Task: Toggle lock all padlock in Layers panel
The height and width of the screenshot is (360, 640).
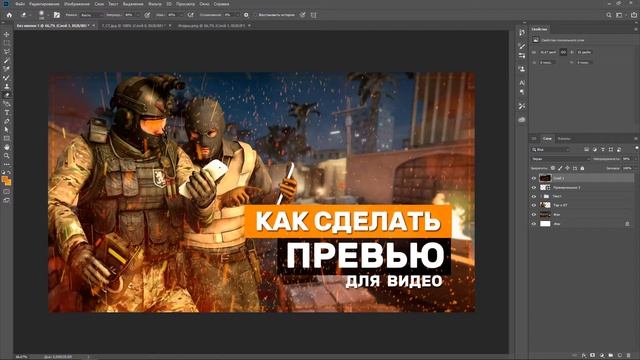Action: click(x=582, y=168)
